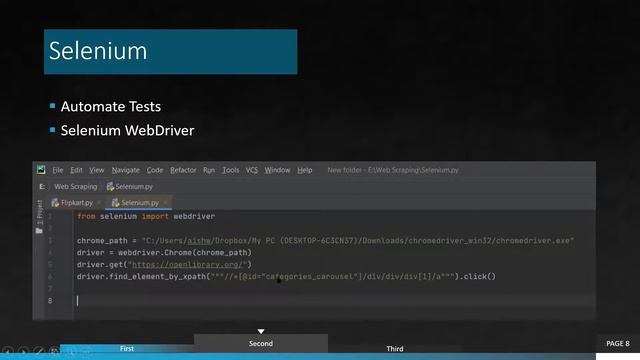Image resolution: width=640 pixels, height=360 pixels.
Task: Open the Project tool window sidebar label
Action: tap(40, 213)
